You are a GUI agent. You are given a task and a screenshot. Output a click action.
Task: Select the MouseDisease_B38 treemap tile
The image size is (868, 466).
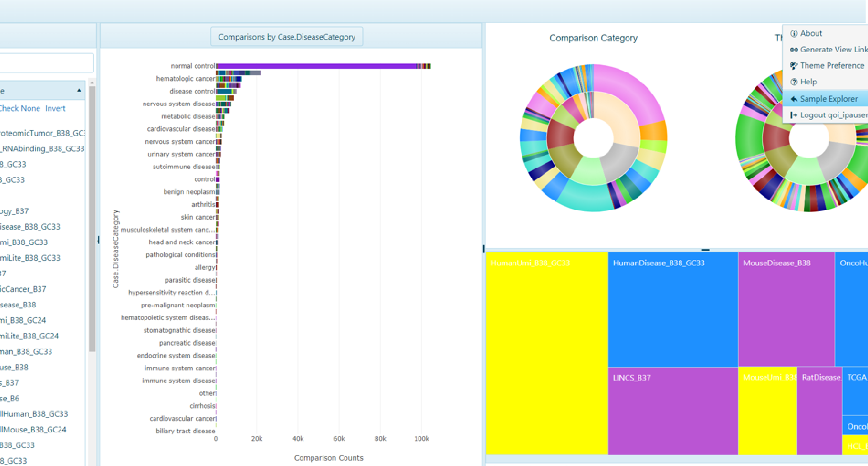pyautogui.click(x=787, y=309)
